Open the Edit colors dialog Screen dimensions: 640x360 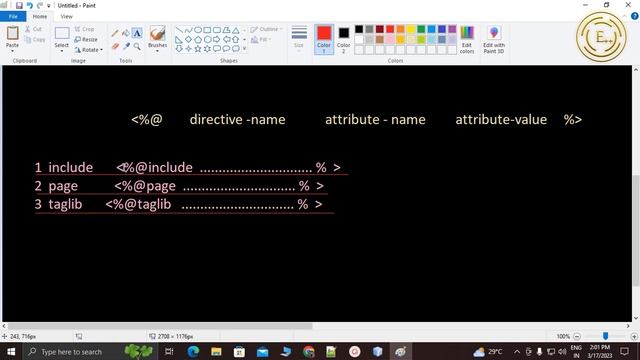pyautogui.click(x=467, y=40)
